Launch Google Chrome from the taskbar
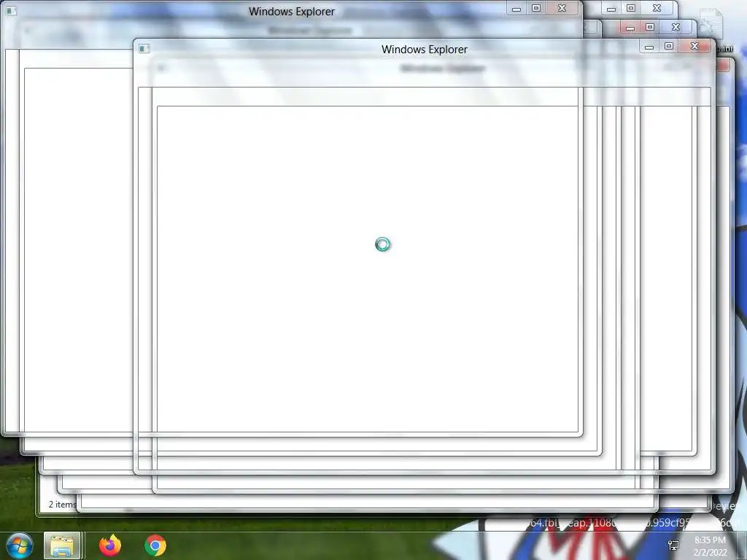This screenshot has width=747, height=560. tap(155, 545)
